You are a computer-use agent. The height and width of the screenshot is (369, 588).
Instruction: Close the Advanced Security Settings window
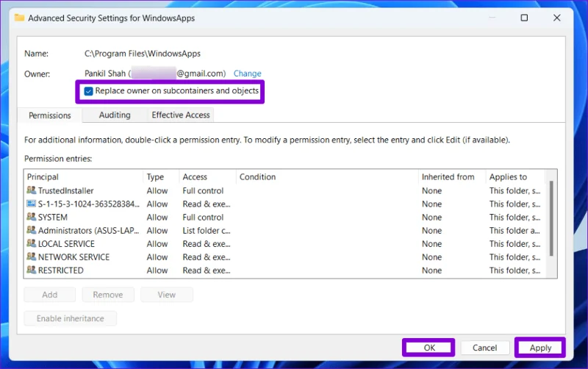tap(557, 18)
